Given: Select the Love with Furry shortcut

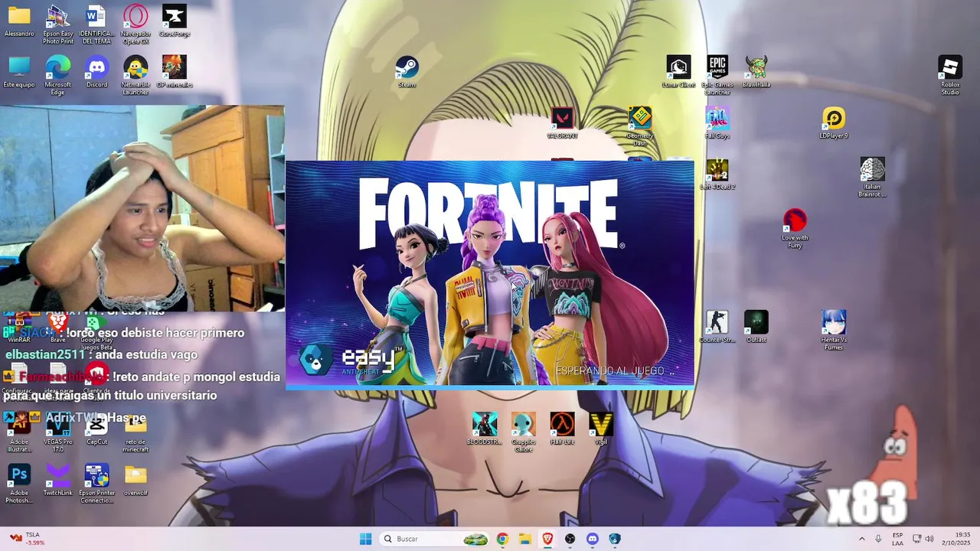Looking at the screenshot, I should click(x=795, y=229).
